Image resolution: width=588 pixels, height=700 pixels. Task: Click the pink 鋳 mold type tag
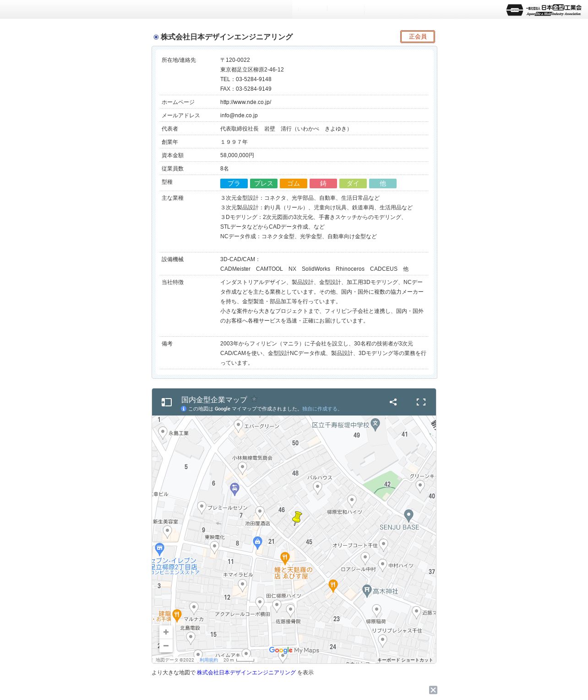[x=323, y=183]
